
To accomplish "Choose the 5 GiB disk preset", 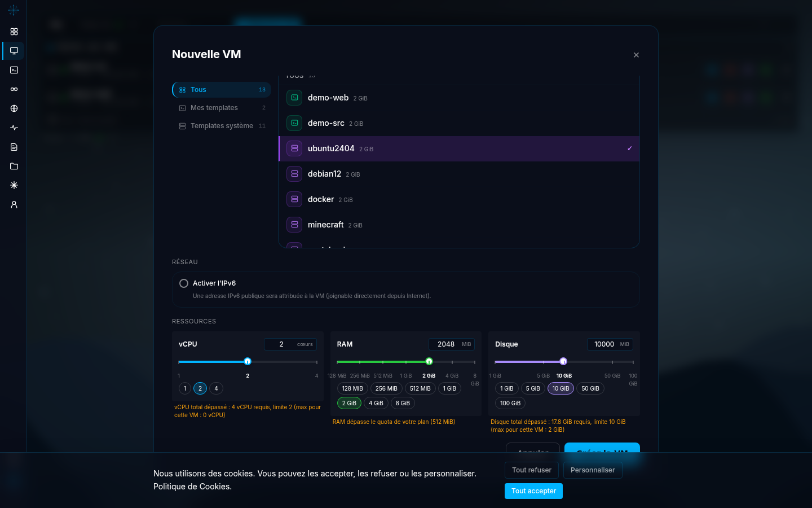I will 533,388.
